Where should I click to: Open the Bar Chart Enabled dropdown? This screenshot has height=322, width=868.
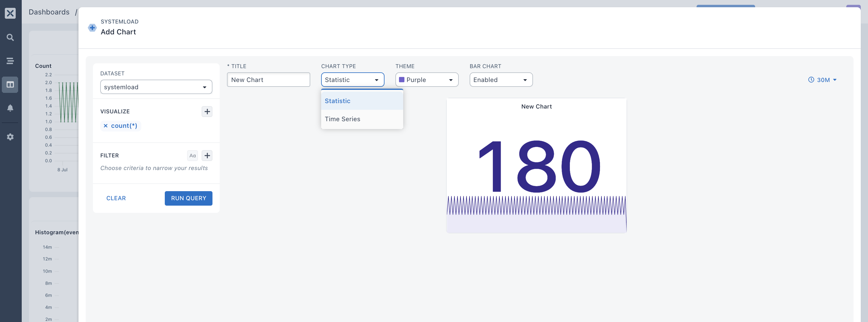501,80
